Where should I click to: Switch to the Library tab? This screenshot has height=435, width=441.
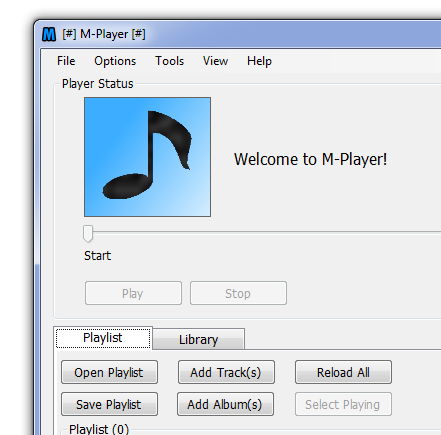coord(199,339)
